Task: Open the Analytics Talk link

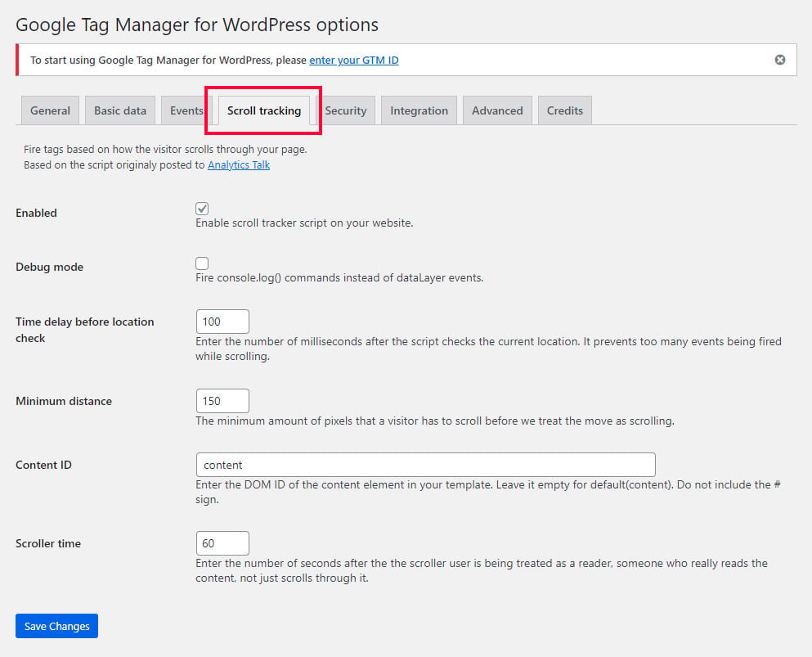Action: (238, 164)
